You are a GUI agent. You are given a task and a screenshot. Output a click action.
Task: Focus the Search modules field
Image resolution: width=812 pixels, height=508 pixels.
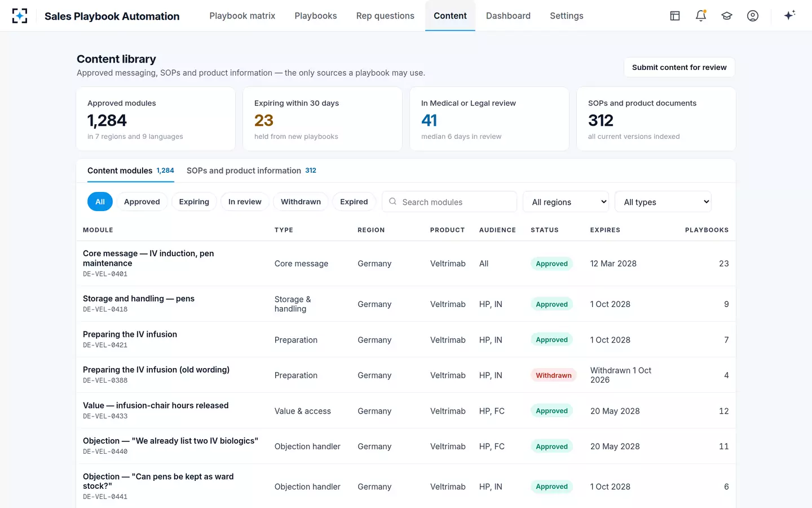click(449, 202)
